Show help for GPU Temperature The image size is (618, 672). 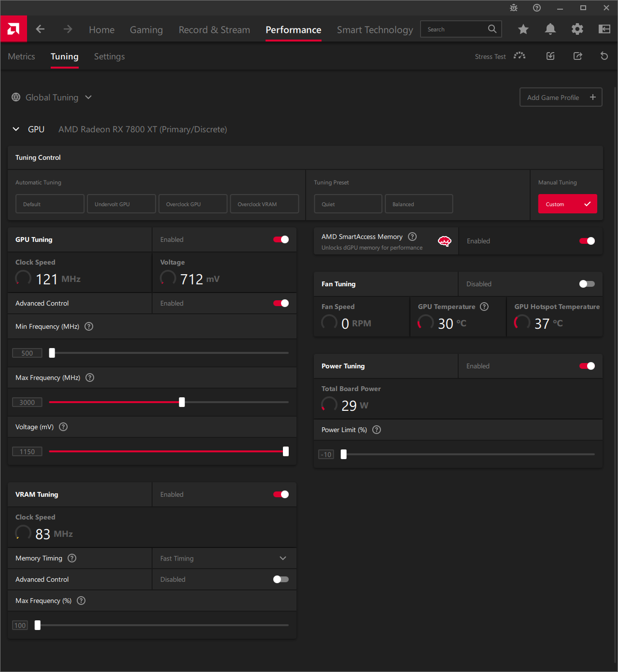pyautogui.click(x=484, y=307)
